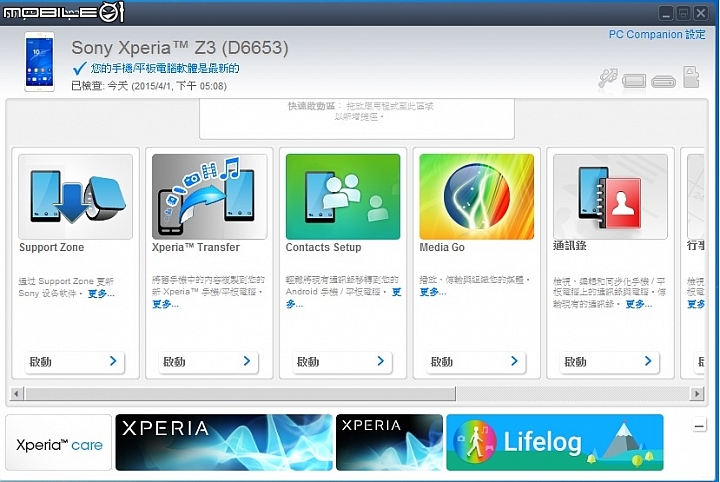Viewport: 720px width, 482px height.
Task: Click the Sony Xperia Z3 (D6653) title
Action: pos(180,48)
